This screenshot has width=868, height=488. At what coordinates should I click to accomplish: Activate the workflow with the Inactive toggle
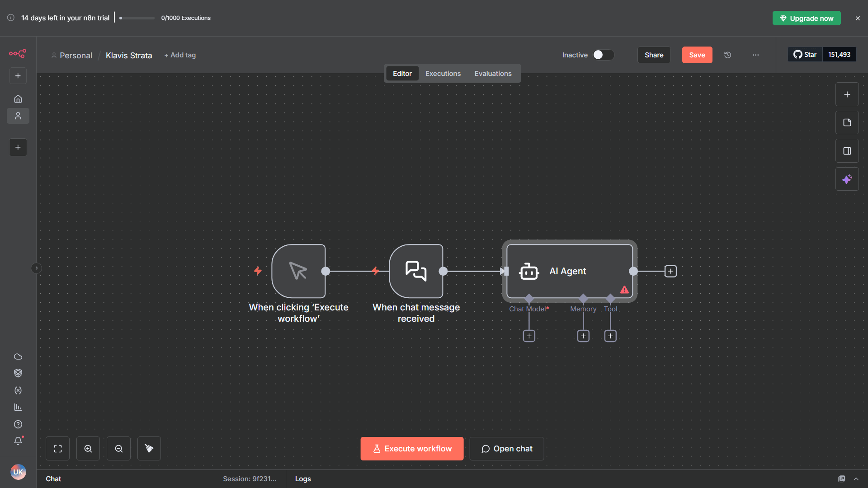coord(603,55)
